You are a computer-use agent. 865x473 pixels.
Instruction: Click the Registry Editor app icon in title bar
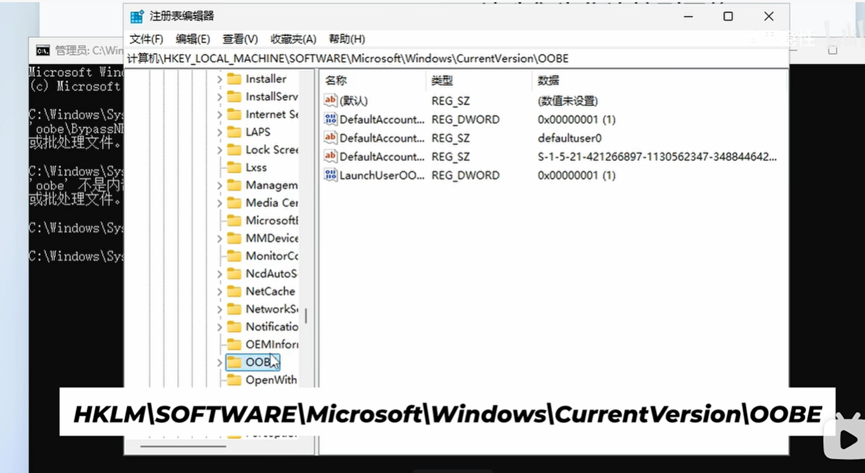click(x=137, y=17)
